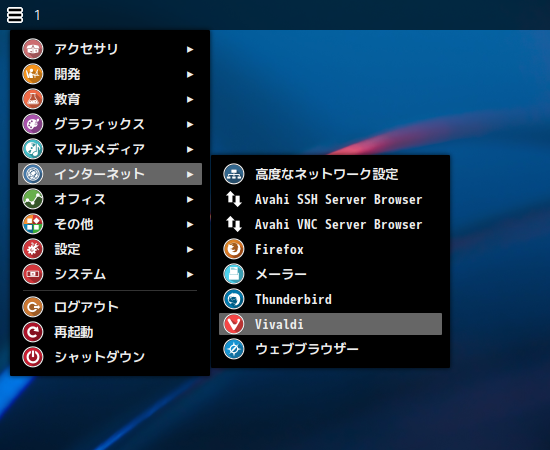Expand the オフィス submenu arrow

pyautogui.click(x=190, y=200)
